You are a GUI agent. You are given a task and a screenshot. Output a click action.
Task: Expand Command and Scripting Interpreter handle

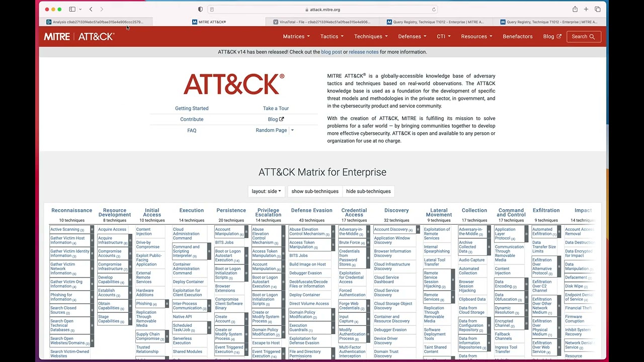tap(209, 251)
